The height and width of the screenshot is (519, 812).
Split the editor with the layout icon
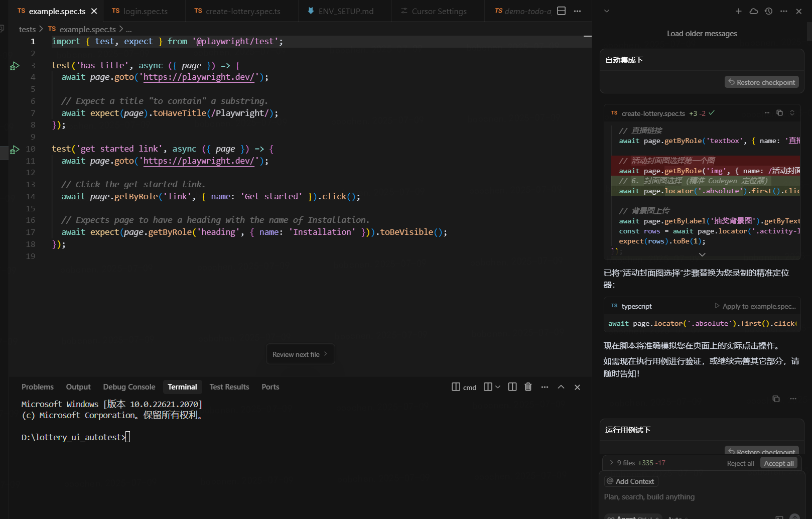click(x=562, y=11)
